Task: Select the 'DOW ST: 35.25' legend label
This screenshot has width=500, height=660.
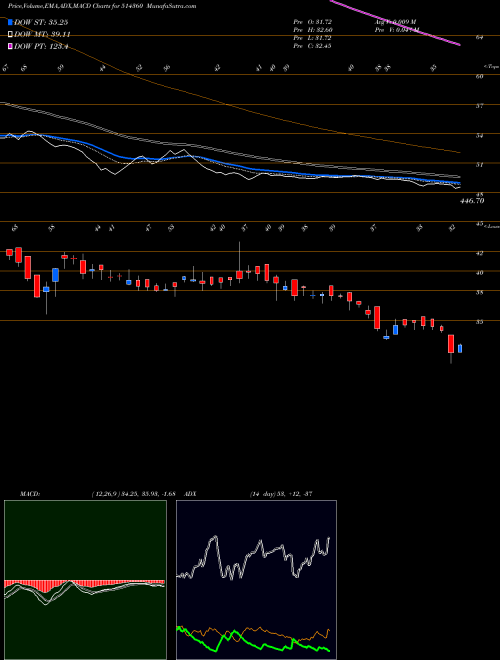Action: pyautogui.click(x=41, y=22)
